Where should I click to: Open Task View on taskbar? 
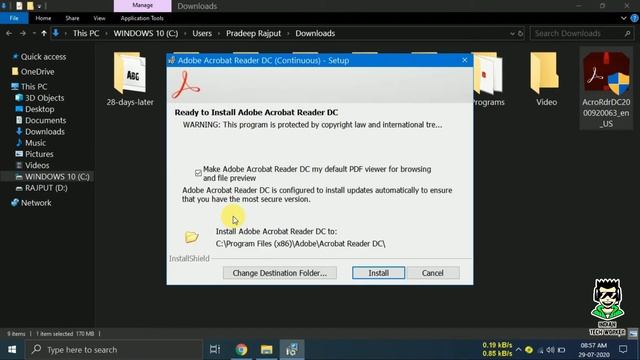[215, 349]
